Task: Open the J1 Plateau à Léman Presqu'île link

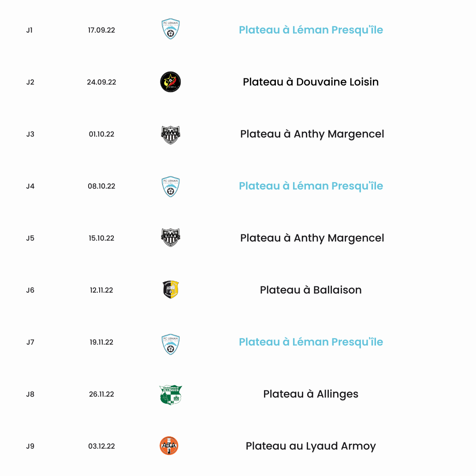Action: 311,30
